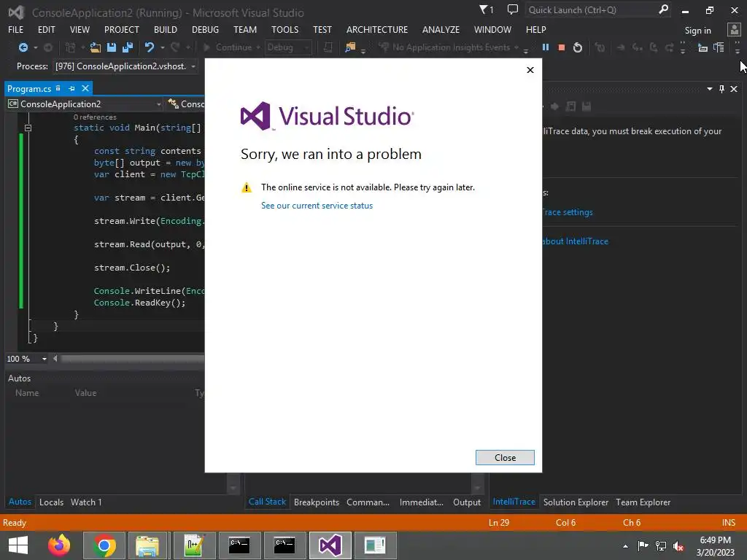Open the FILE menu

pos(16,29)
